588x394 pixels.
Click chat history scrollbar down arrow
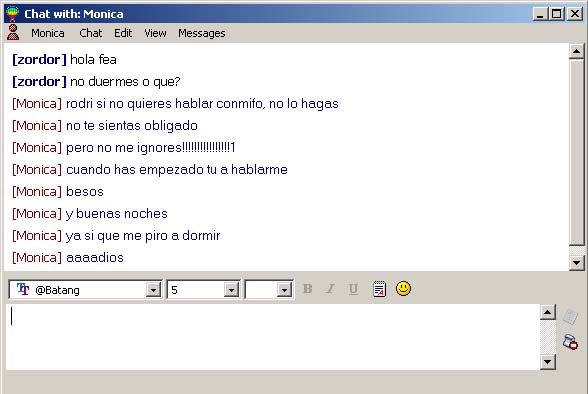[576, 262]
